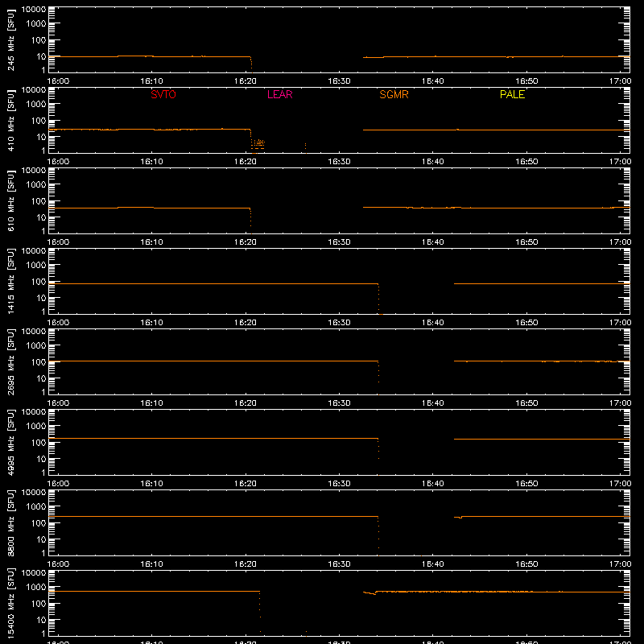Click 16:50 tick label under 2695 MHz plot
This screenshot has height=644, width=644.
pyautogui.click(x=526, y=403)
